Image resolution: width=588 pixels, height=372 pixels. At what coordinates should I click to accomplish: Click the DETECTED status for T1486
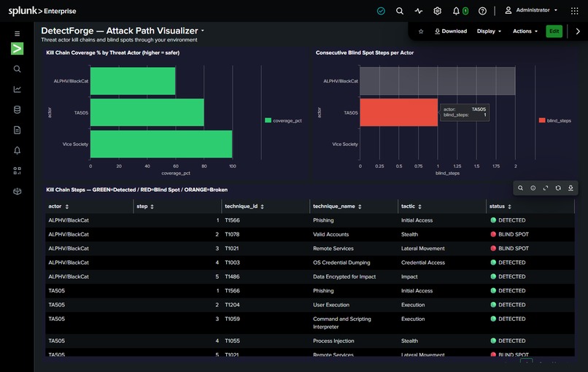508,276
